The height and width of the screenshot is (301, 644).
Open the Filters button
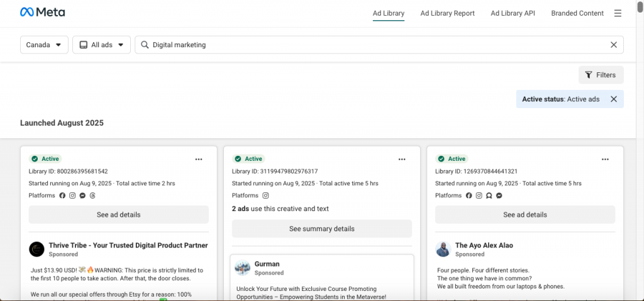tap(601, 75)
